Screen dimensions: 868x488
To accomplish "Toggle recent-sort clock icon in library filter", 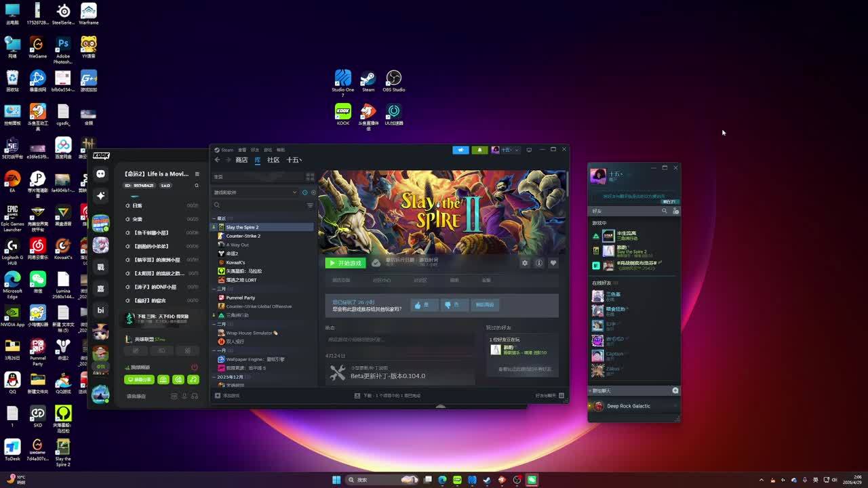I will coord(304,192).
